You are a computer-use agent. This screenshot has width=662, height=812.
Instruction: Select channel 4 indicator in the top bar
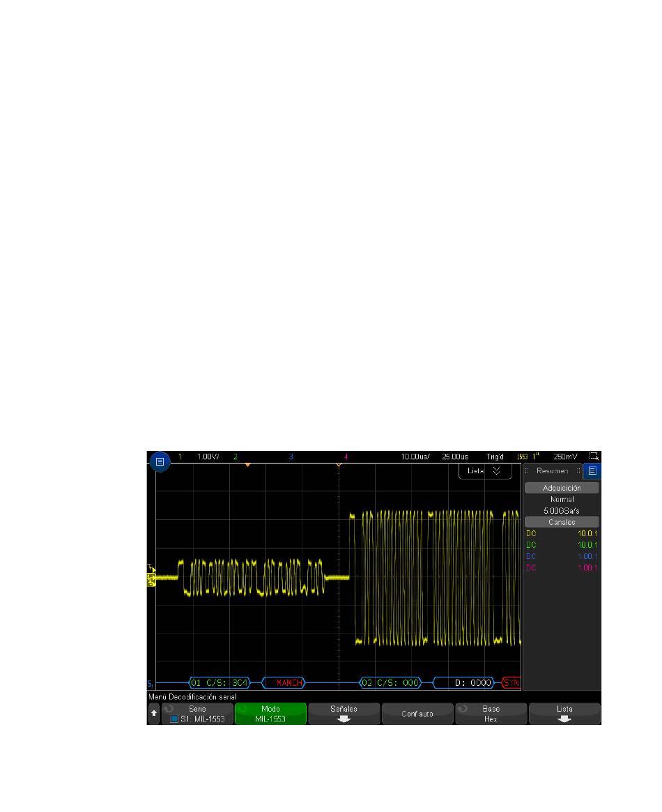click(x=346, y=457)
